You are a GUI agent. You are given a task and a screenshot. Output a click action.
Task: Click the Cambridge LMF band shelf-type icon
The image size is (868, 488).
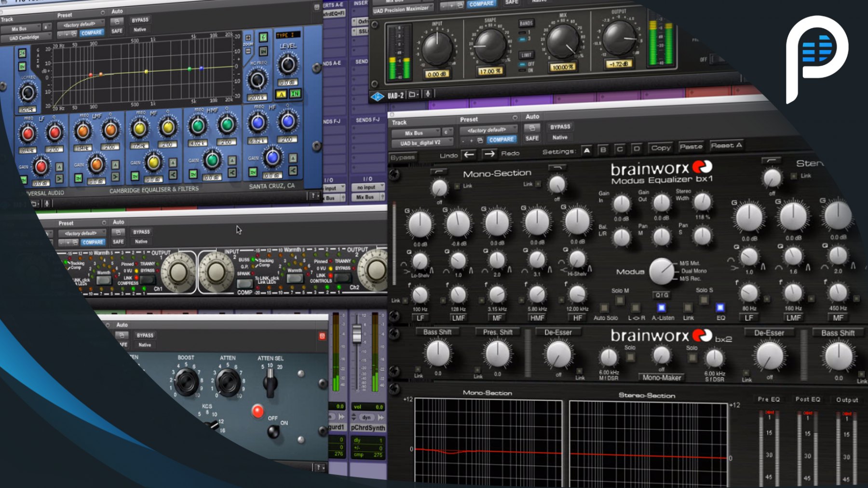point(115,177)
